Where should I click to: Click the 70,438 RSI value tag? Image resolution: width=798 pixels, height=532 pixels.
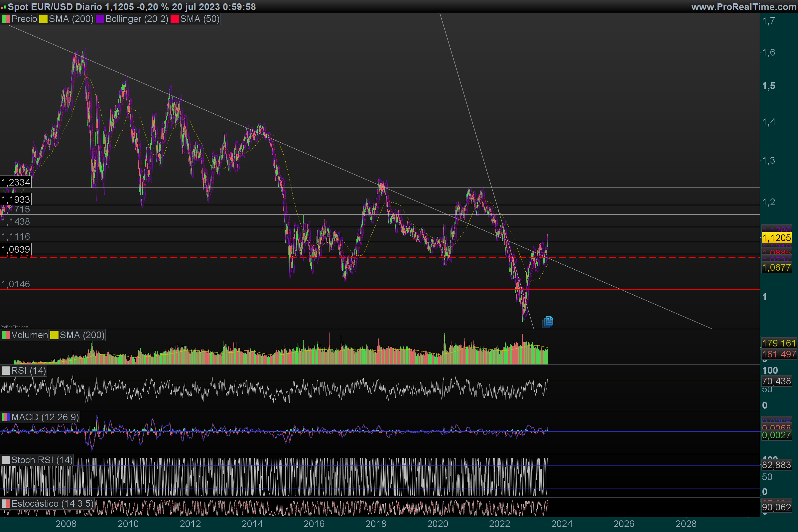point(776,381)
